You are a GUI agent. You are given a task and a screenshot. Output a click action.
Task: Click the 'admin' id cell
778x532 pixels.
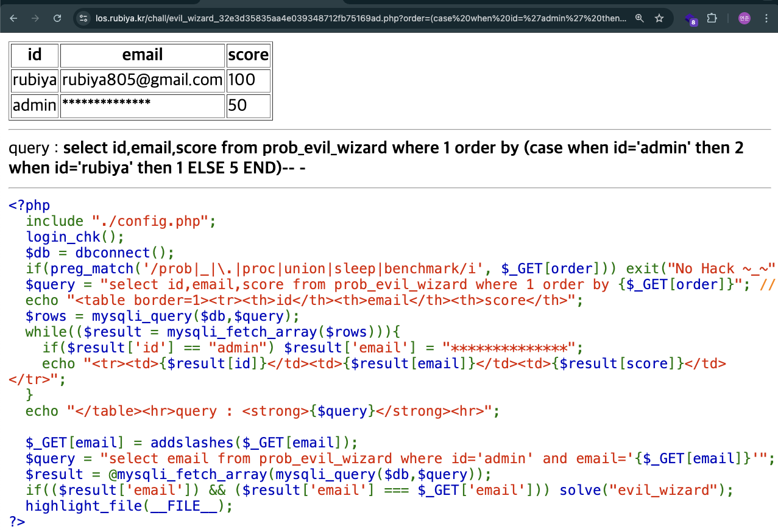pyautogui.click(x=35, y=106)
